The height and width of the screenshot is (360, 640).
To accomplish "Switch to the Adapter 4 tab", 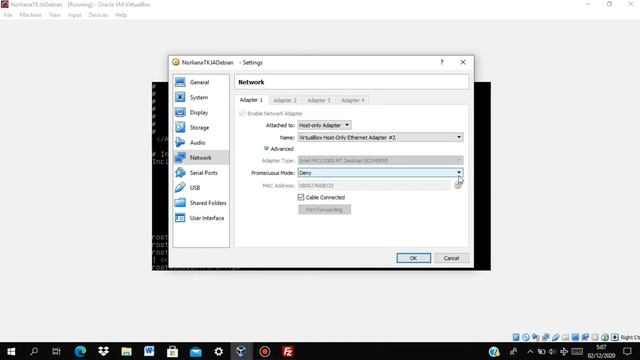I will tap(353, 100).
